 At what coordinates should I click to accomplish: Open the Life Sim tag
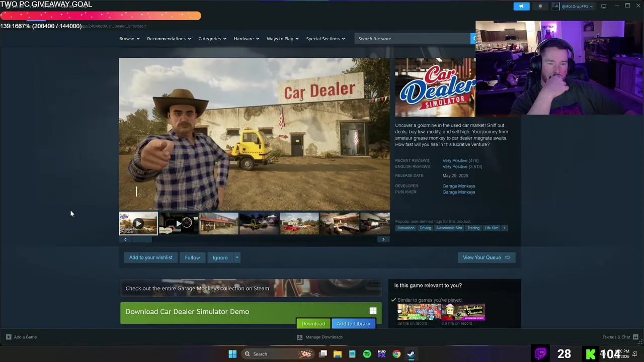pyautogui.click(x=491, y=228)
